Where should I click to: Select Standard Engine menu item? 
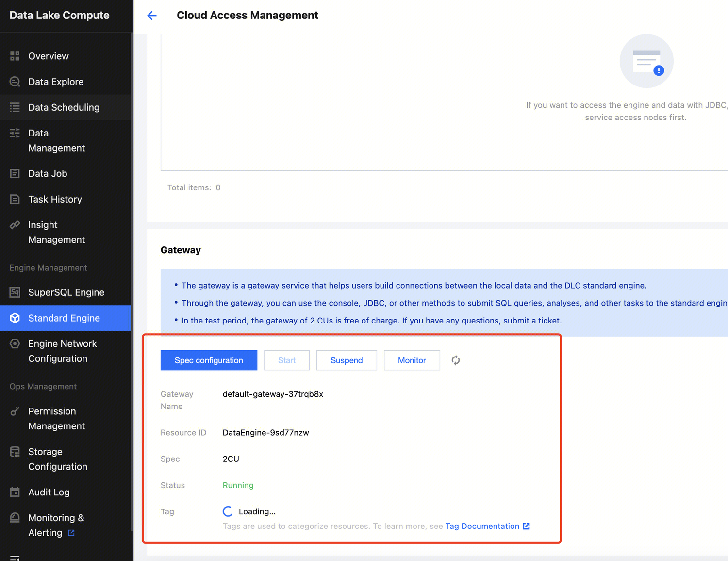(64, 318)
